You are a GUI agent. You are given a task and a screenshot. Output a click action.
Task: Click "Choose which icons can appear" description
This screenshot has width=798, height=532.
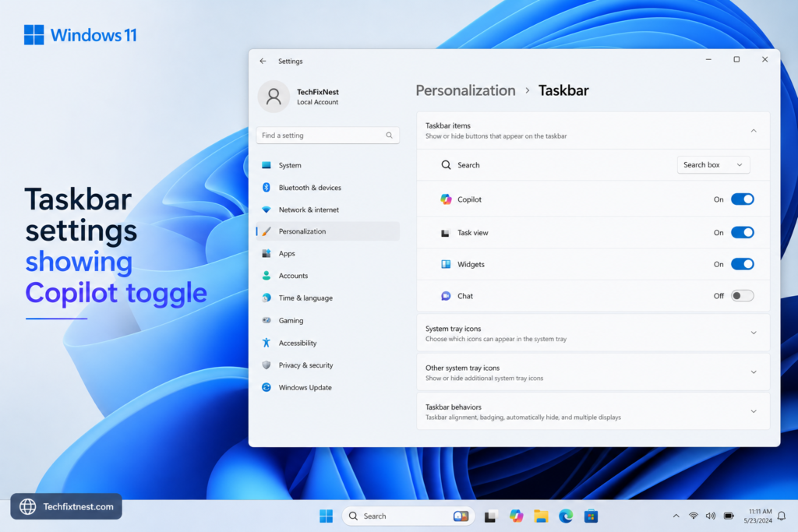[x=496, y=340]
